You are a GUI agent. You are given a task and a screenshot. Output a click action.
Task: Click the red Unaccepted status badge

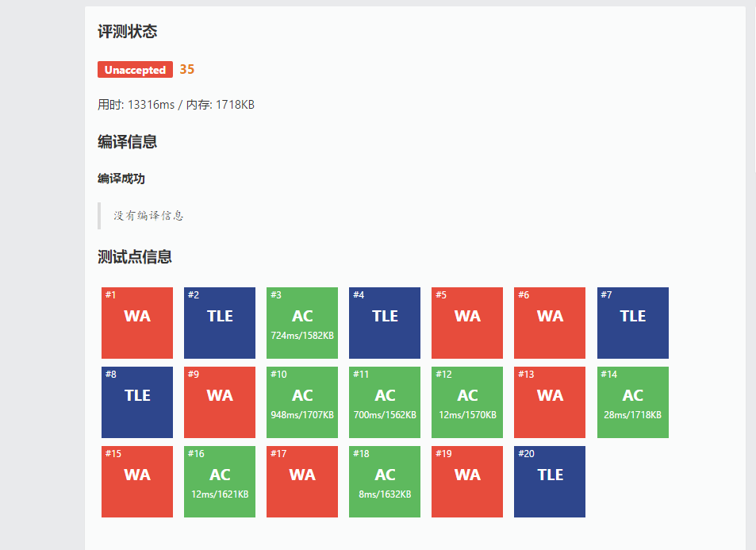tap(135, 70)
